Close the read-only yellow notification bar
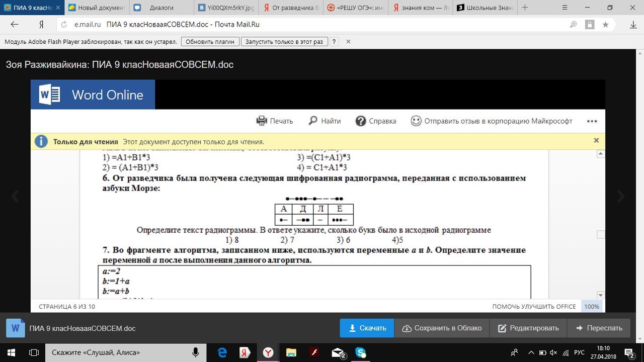The width and height of the screenshot is (644, 362). click(x=596, y=141)
